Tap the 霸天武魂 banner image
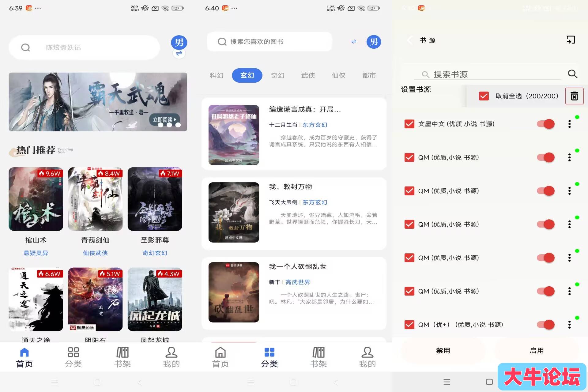 tap(98, 102)
